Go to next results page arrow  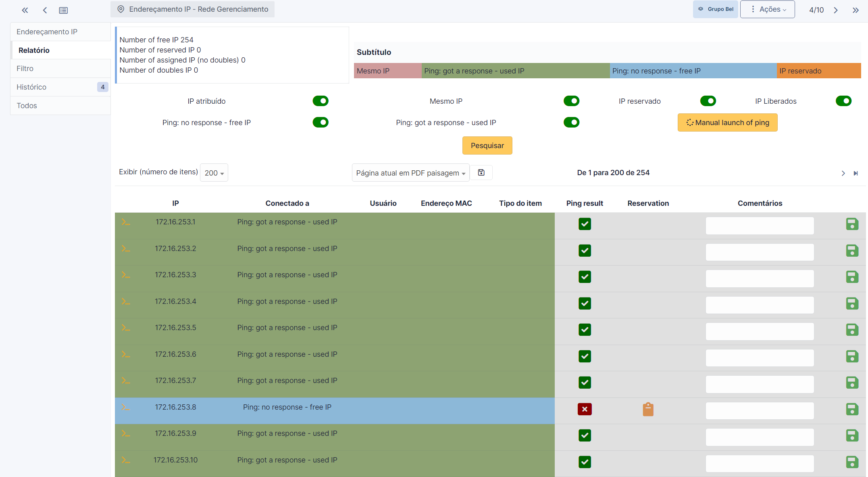843,173
